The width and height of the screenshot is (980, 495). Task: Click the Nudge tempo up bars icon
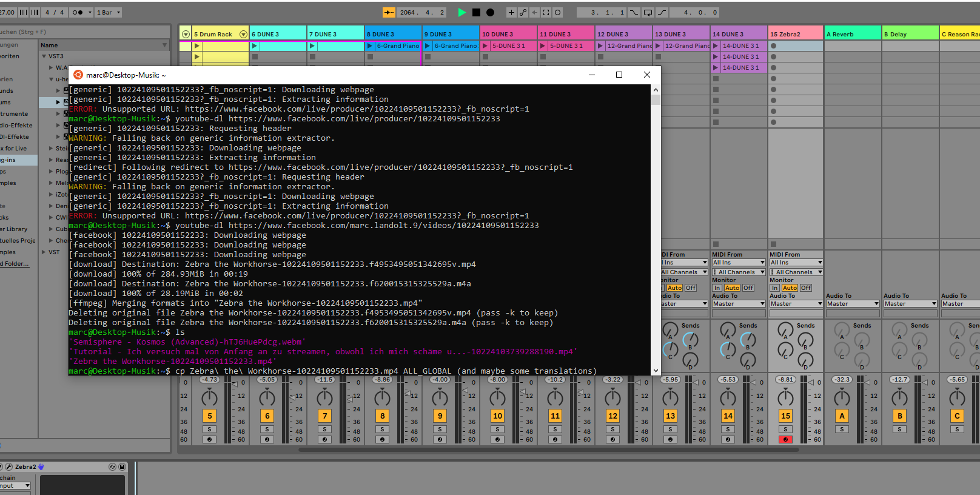coord(35,12)
